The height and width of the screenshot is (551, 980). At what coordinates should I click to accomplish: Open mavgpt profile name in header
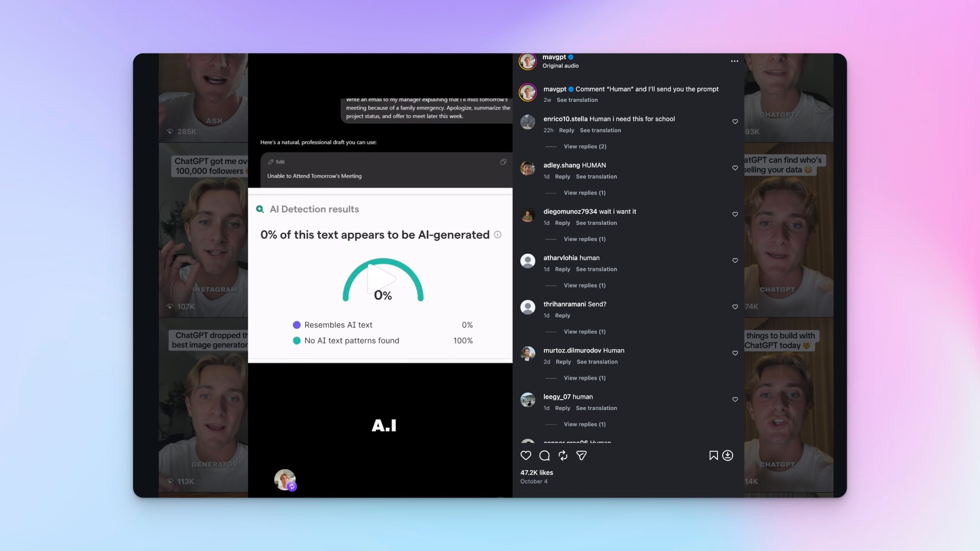(554, 57)
